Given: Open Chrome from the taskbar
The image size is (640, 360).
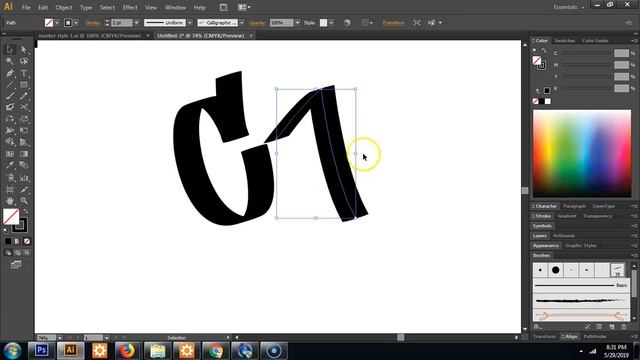Looking at the screenshot, I should click(215, 351).
